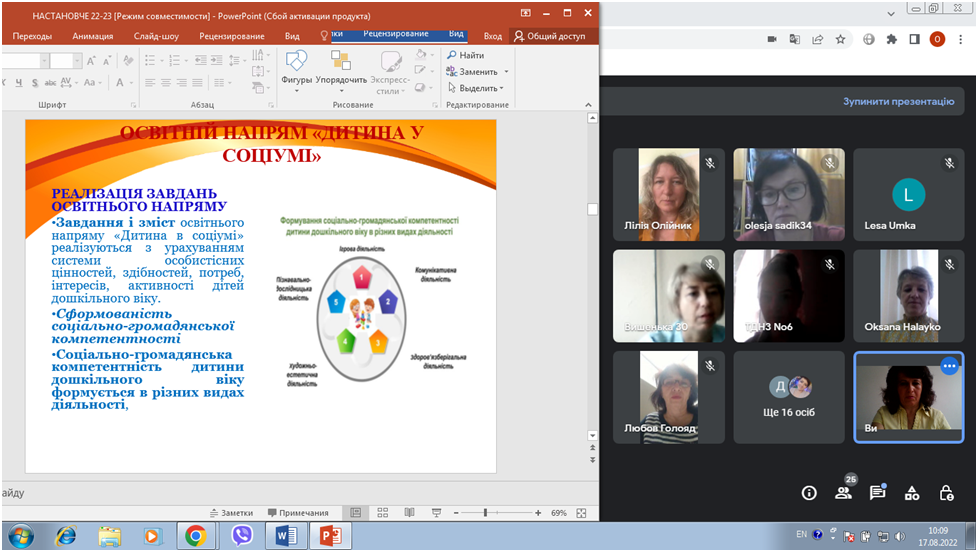Screen dimensions: 978x552
Task: Bookmark this page star icon
Action: click(x=840, y=39)
